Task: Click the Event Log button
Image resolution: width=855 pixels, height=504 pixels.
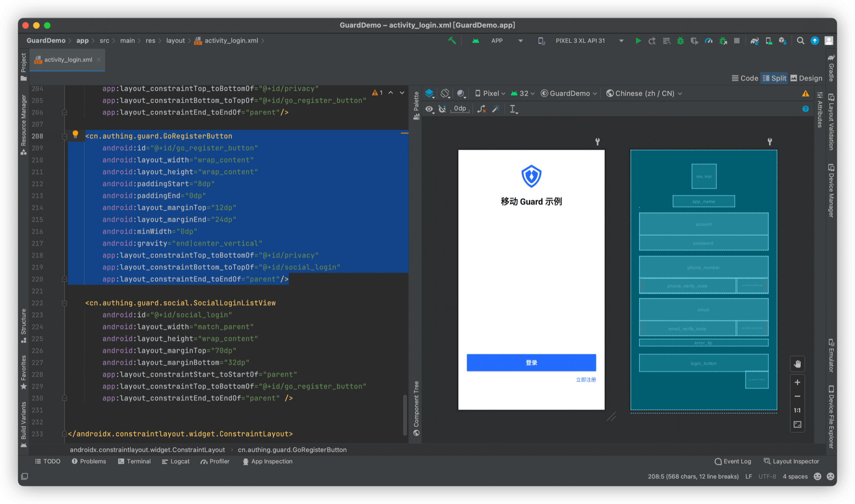Action: point(733,462)
